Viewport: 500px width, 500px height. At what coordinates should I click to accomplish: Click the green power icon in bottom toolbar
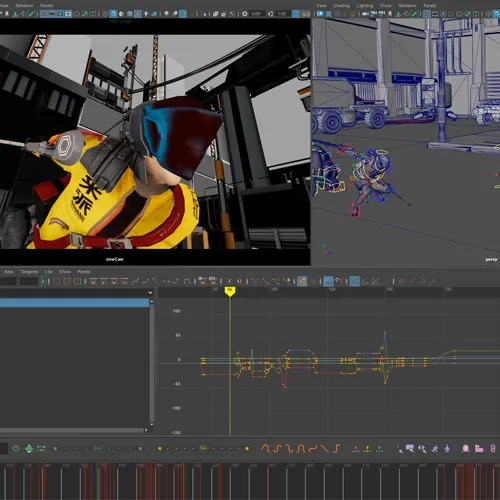tap(16, 448)
